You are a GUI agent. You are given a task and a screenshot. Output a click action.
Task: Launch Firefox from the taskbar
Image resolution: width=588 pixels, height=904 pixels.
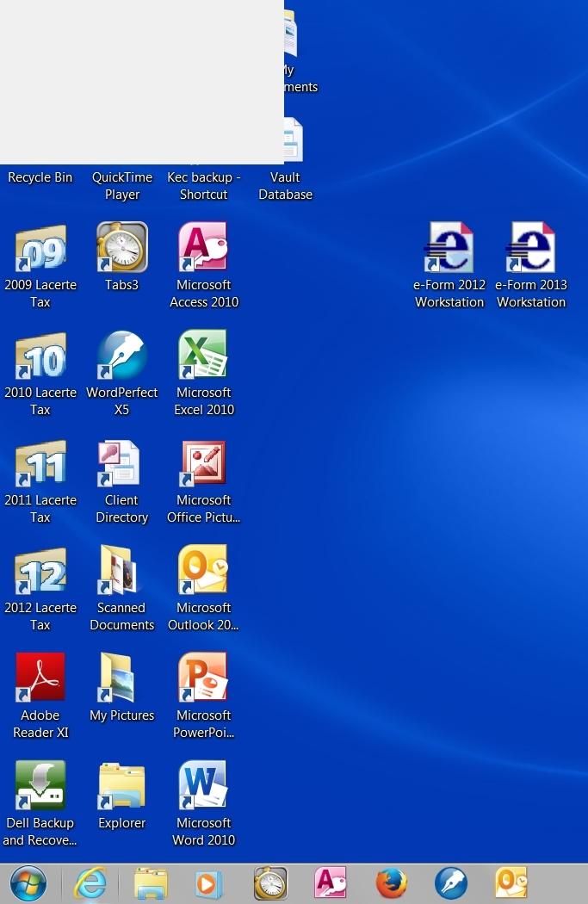[x=392, y=883]
